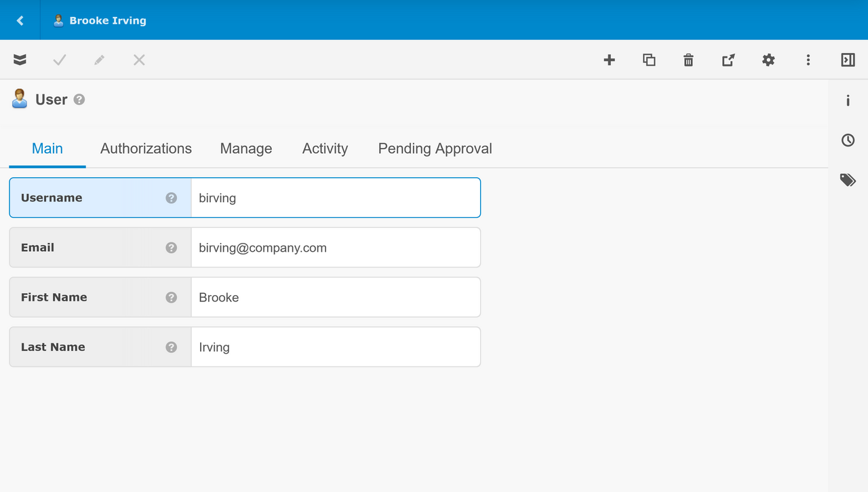Click the help icon beside User heading

pos(79,100)
